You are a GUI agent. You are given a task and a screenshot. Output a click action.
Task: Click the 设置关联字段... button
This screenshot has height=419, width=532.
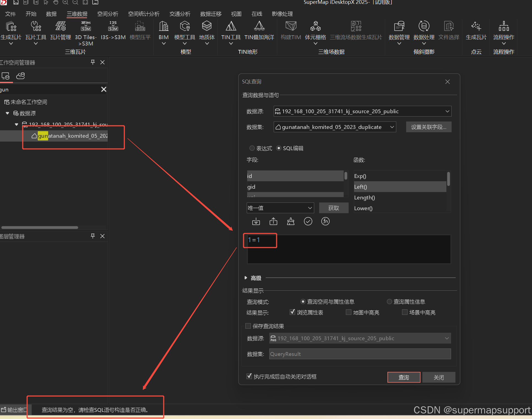(429, 127)
